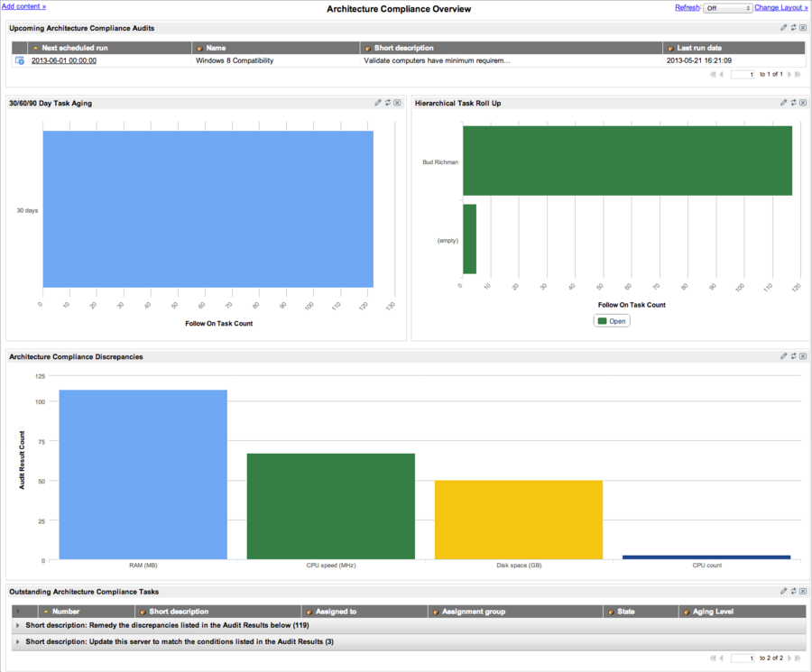Screen dimensions: 812x672
Task: Toggle the Open legend in task roll up
Action: pyautogui.click(x=612, y=321)
